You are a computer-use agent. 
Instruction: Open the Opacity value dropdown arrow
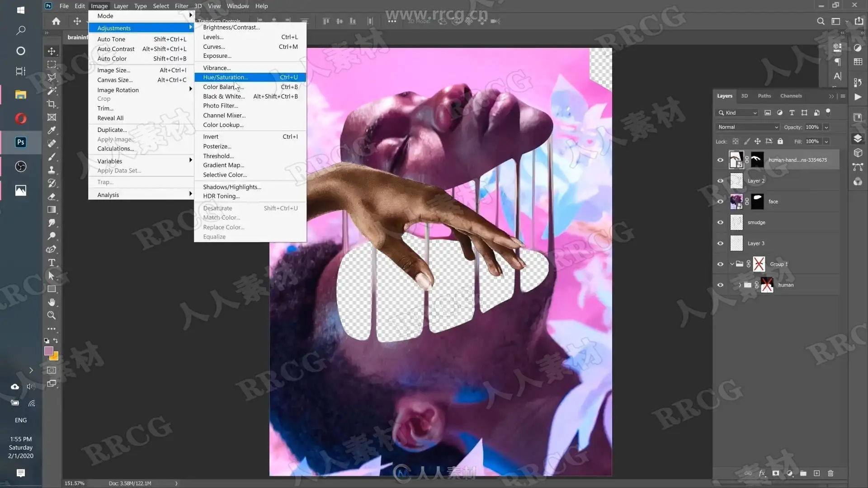(x=826, y=127)
